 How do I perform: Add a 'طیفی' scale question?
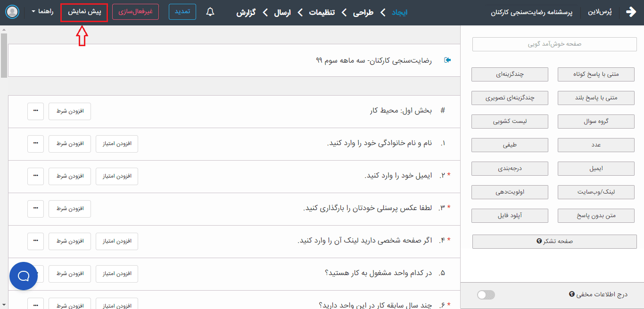(x=510, y=145)
